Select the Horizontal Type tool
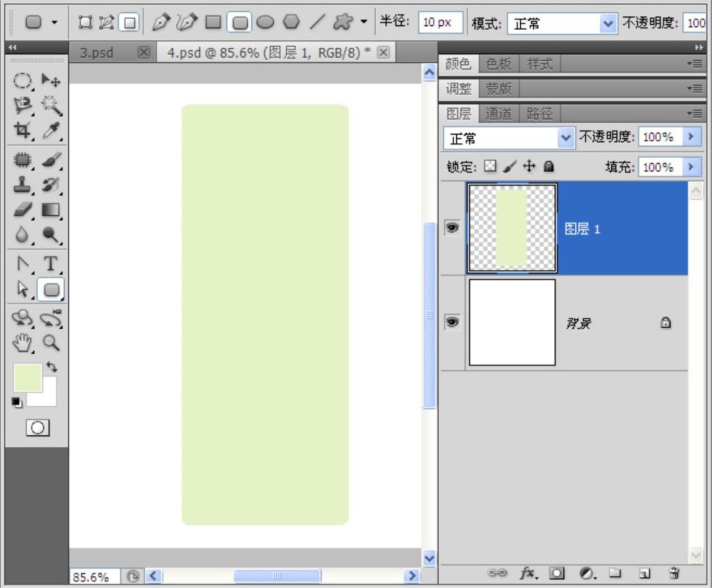The width and height of the screenshot is (712, 588). click(x=51, y=264)
